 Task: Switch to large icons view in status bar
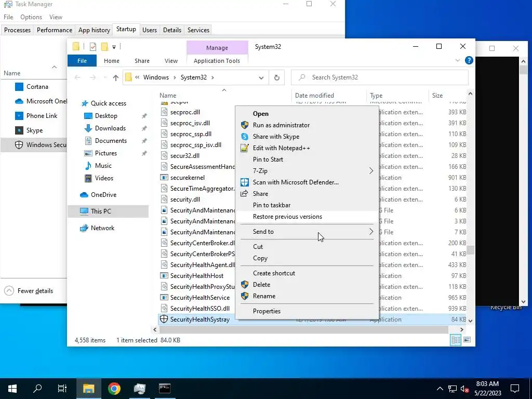click(467, 340)
